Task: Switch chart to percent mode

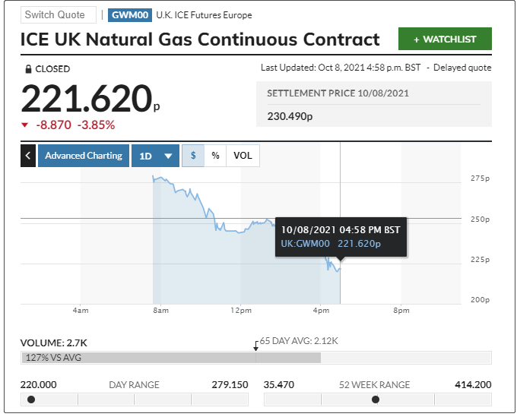Action: 216,156
